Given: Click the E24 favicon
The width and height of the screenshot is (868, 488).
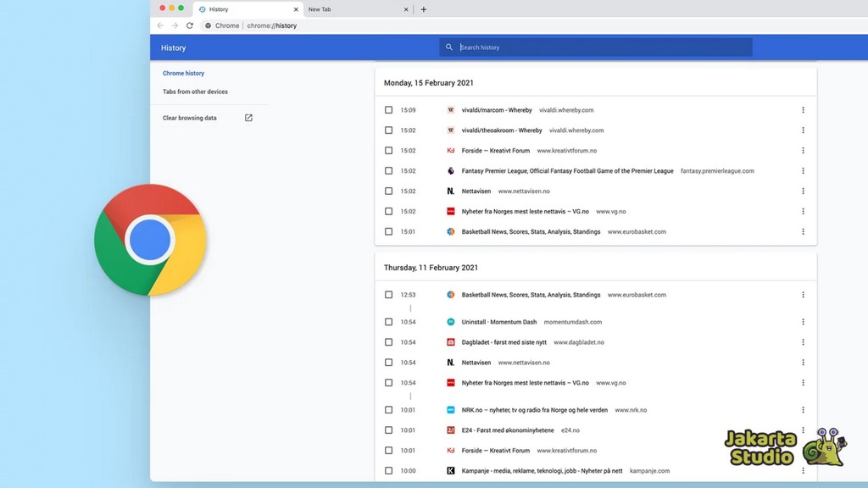Looking at the screenshot, I should 451,430.
